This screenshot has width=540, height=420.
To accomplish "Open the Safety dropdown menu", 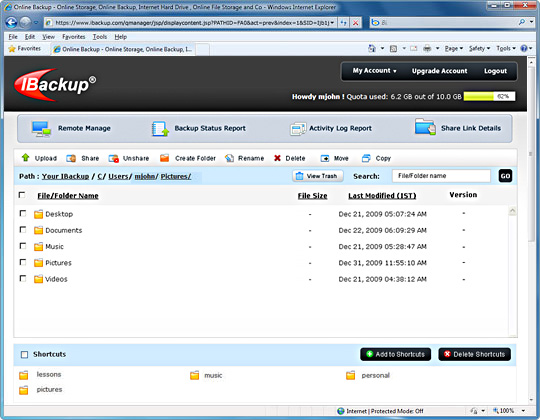I will [x=479, y=49].
